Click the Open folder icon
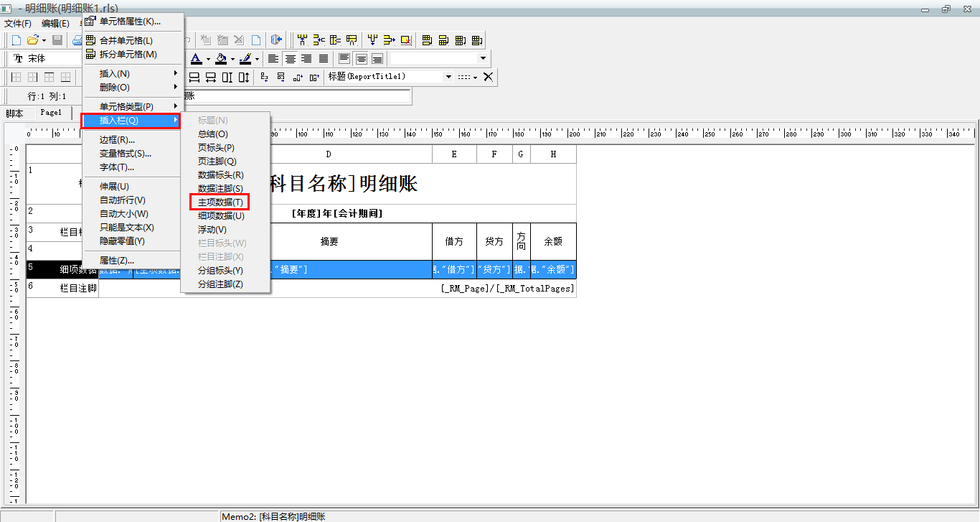 click(33, 40)
